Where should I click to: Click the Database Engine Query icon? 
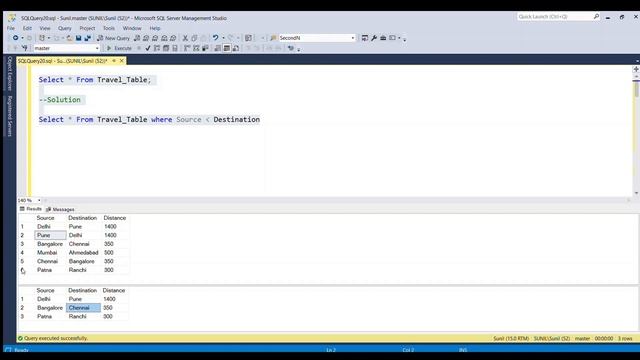click(x=137, y=38)
